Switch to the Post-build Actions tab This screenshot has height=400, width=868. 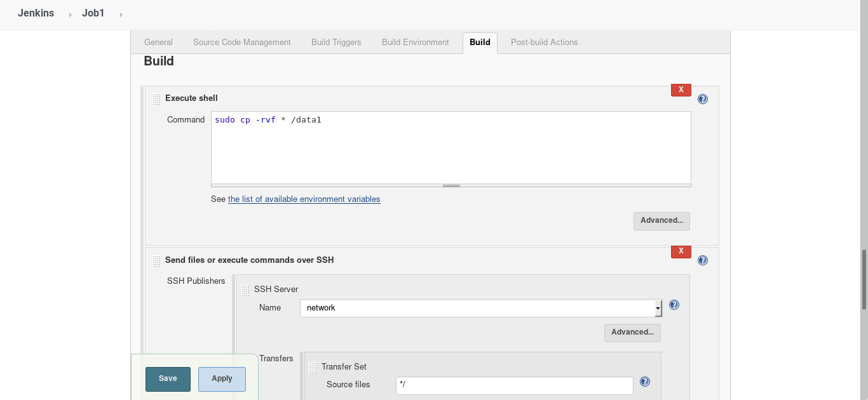[544, 42]
